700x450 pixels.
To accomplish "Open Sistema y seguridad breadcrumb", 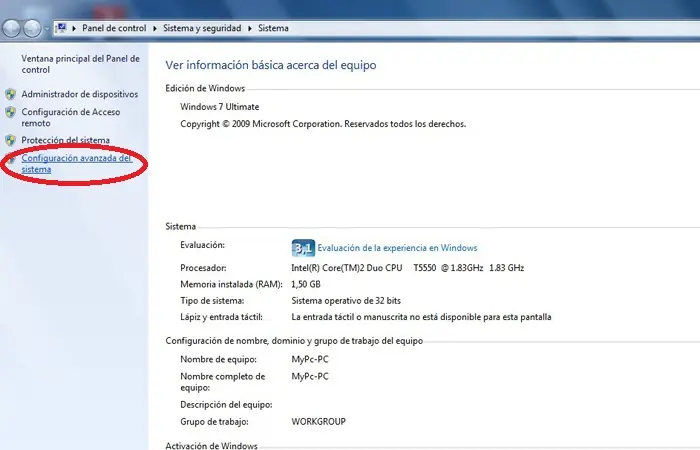I will [202, 28].
